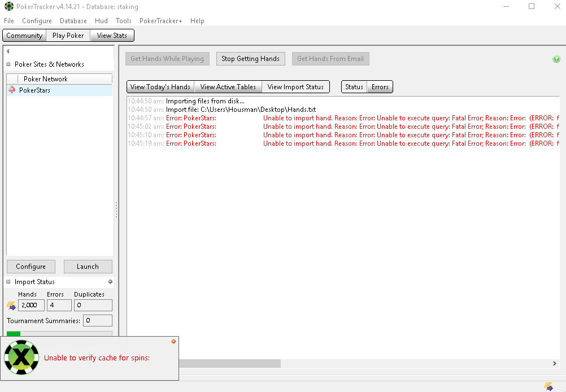Click the 10:45:02 am PokerStars error line
Viewport: 566px width, 392px height.
[x=343, y=127]
